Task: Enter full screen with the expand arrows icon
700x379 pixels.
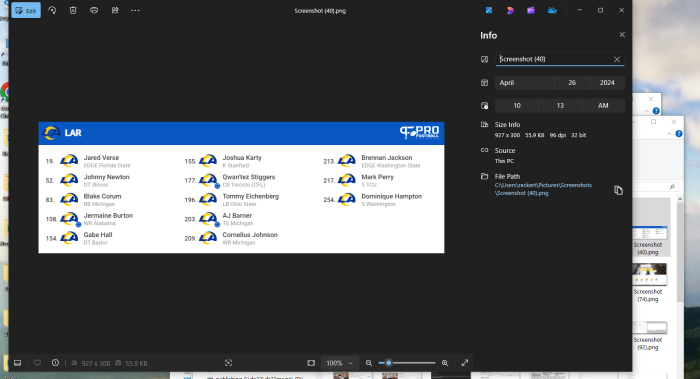Action: [465, 363]
